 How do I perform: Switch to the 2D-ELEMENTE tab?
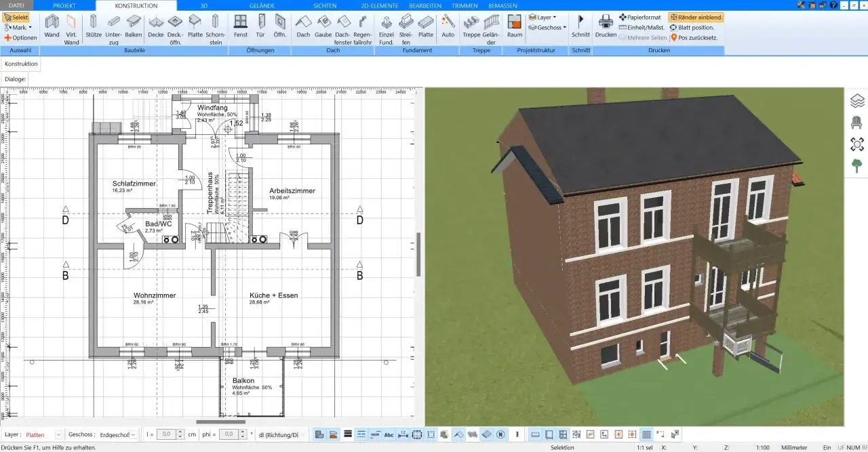[380, 5]
